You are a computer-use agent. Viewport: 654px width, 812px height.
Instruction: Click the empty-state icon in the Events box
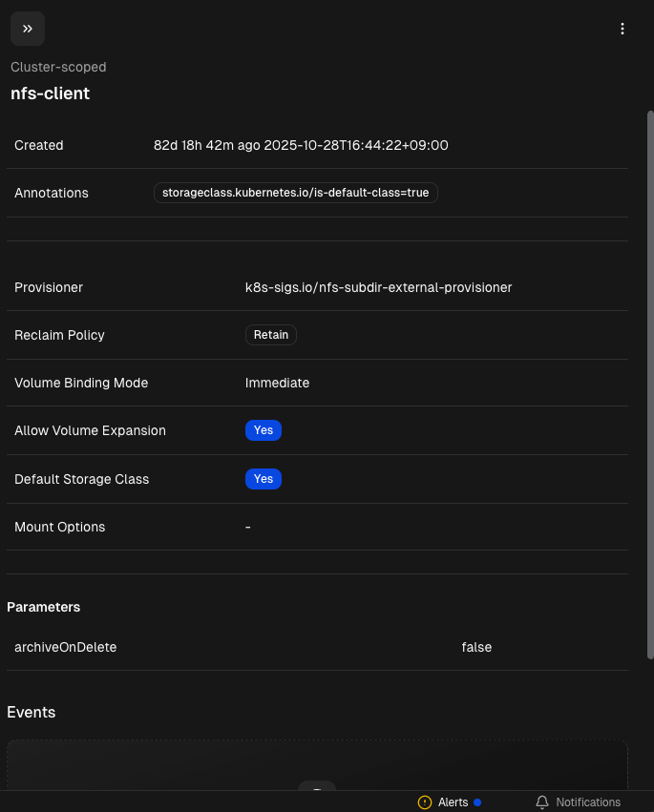point(317,786)
